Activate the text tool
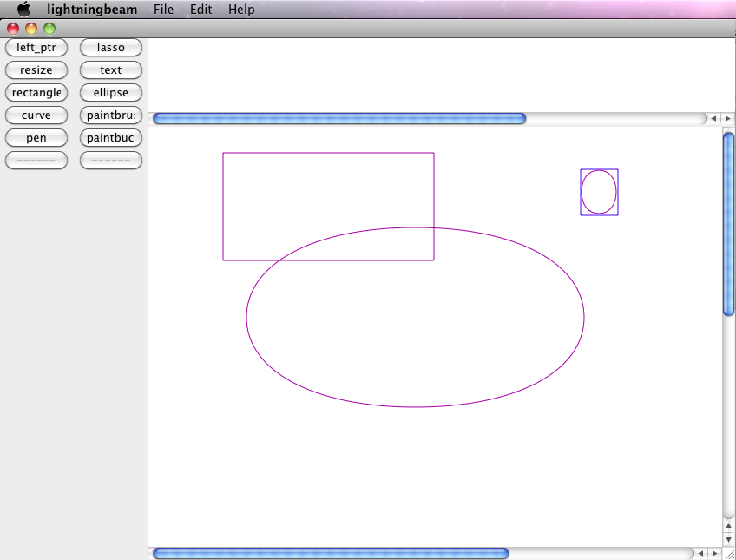The image size is (736, 560). point(111,70)
